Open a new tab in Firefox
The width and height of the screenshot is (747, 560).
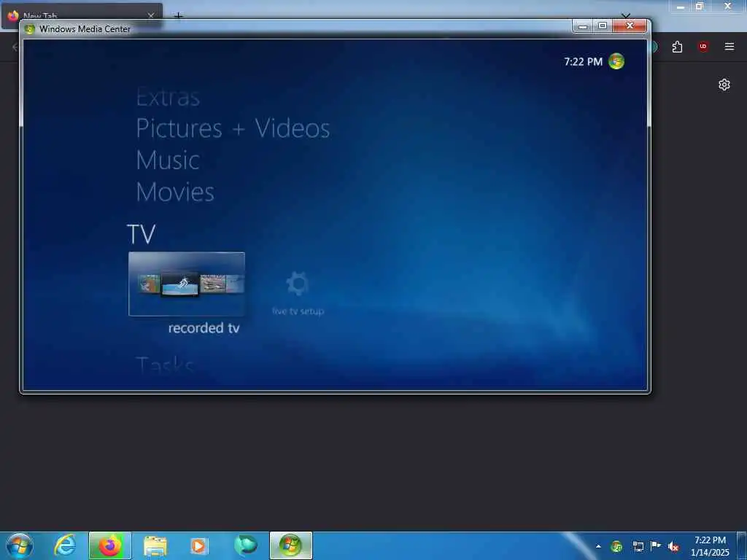(x=178, y=16)
